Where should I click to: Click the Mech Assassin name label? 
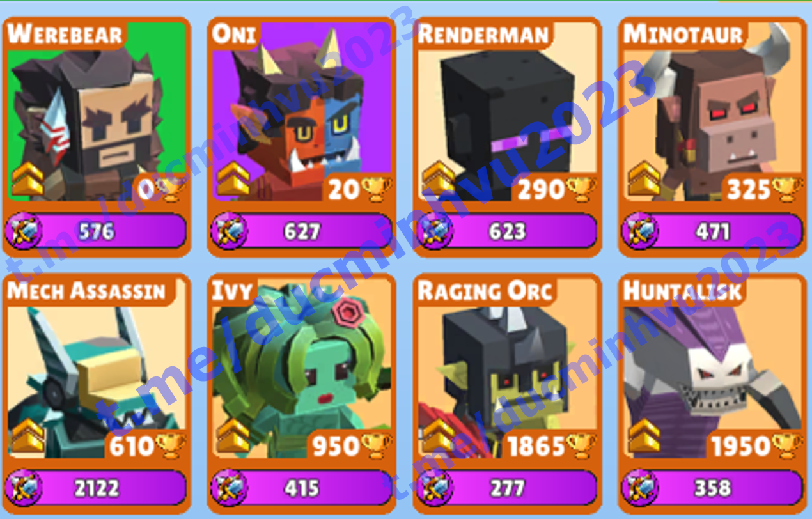tap(86, 291)
